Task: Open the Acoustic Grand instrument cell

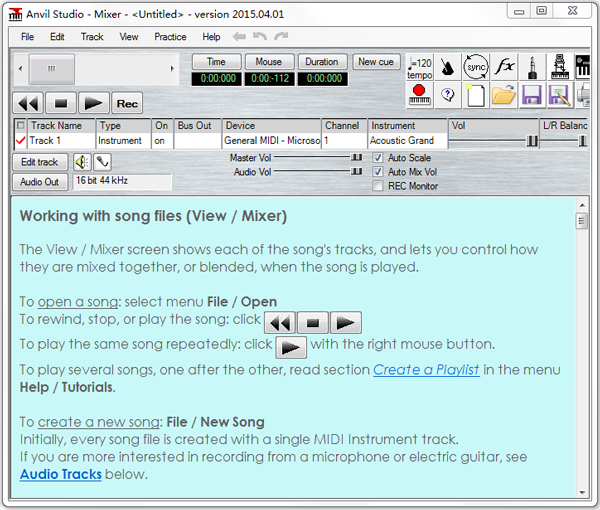Action: [407, 141]
